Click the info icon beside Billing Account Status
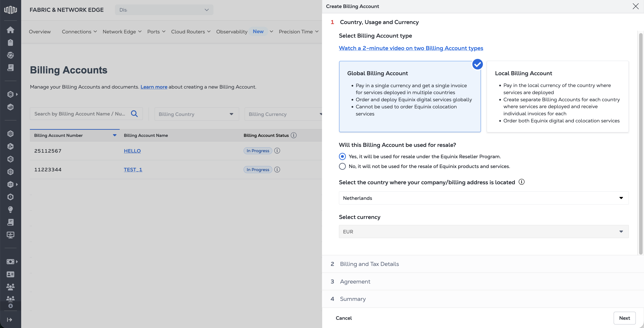Screen dimensions: 644x328 [294, 135]
